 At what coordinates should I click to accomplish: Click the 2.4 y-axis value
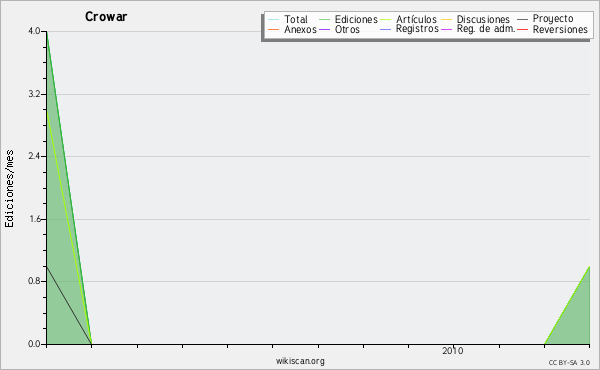34,156
